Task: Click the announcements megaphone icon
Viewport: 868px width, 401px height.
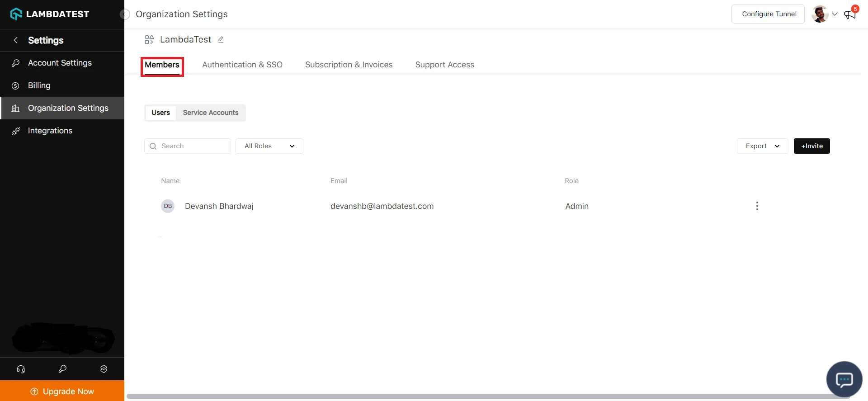Action: 850,15
